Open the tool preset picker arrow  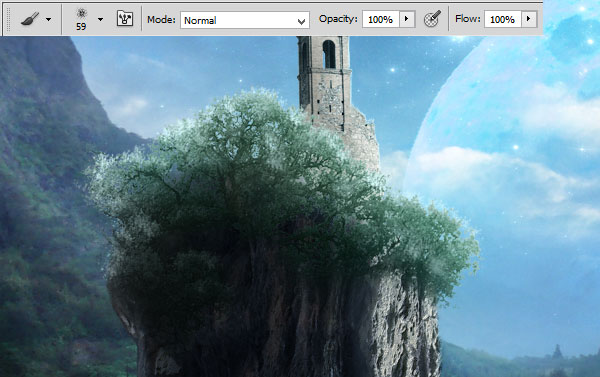(49, 19)
